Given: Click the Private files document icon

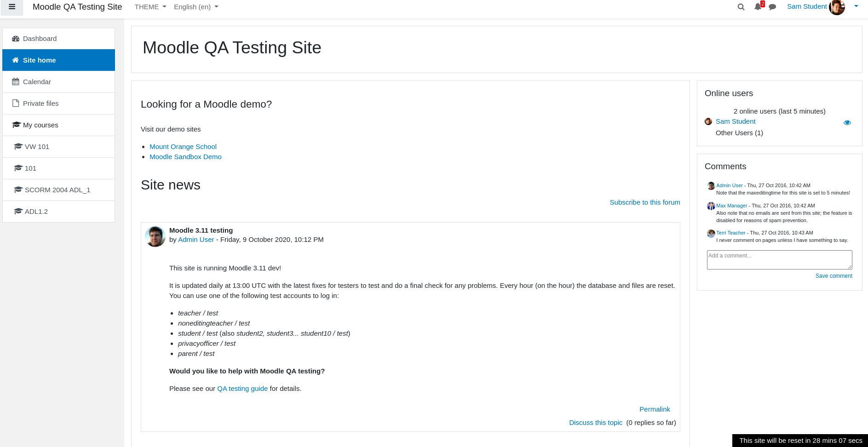Looking at the screenshot, I should pyautogui.click(x=16, y=103).
